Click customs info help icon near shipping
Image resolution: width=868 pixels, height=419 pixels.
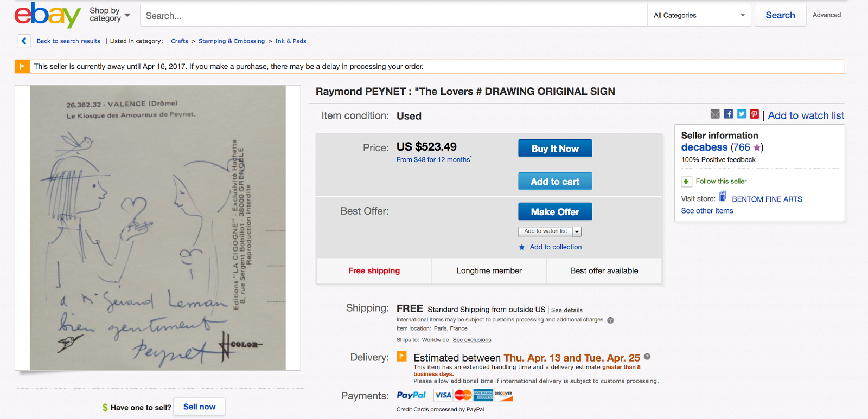pos(610,320)
